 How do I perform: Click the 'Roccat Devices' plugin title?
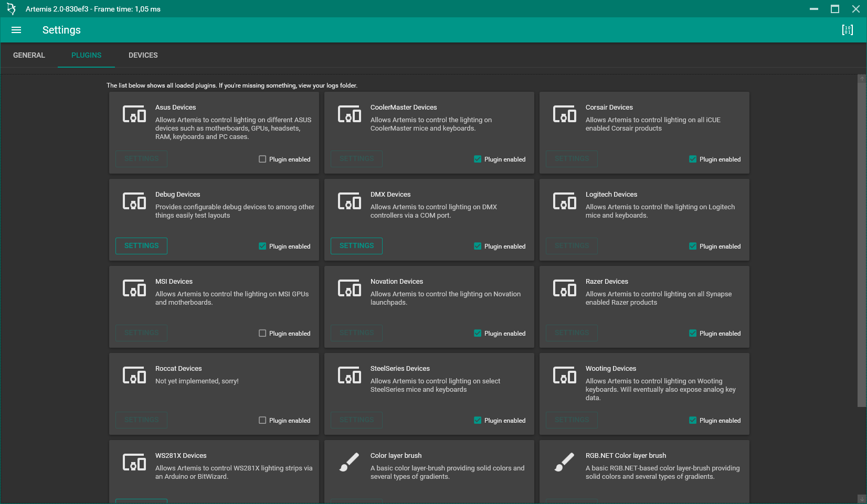tap(178, 369)
